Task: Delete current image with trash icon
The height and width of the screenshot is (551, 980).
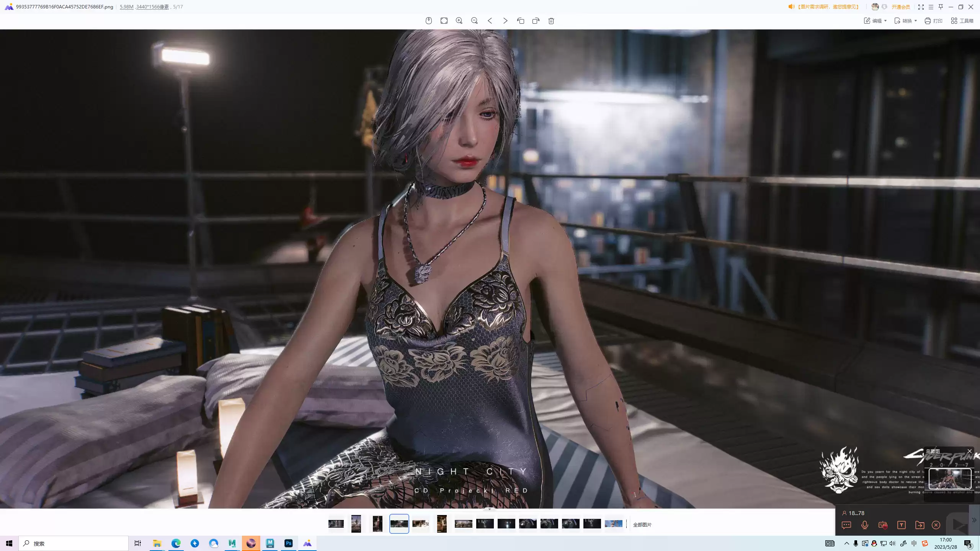Action: pyautogui.click(x=551, y=21)
